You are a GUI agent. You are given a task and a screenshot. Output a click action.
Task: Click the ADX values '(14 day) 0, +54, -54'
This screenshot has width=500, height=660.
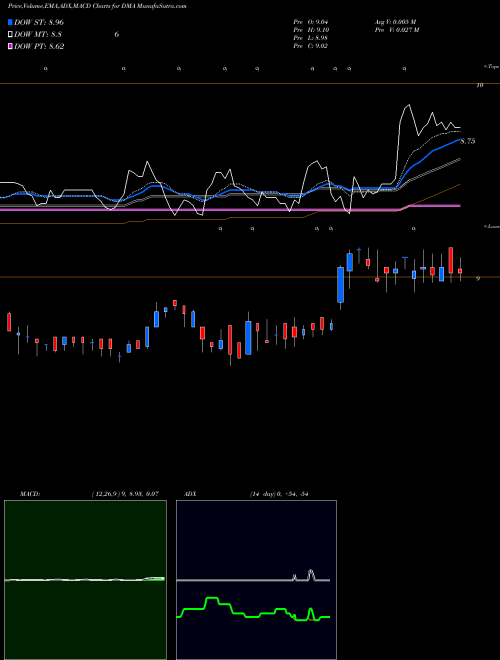coord(279,494)
